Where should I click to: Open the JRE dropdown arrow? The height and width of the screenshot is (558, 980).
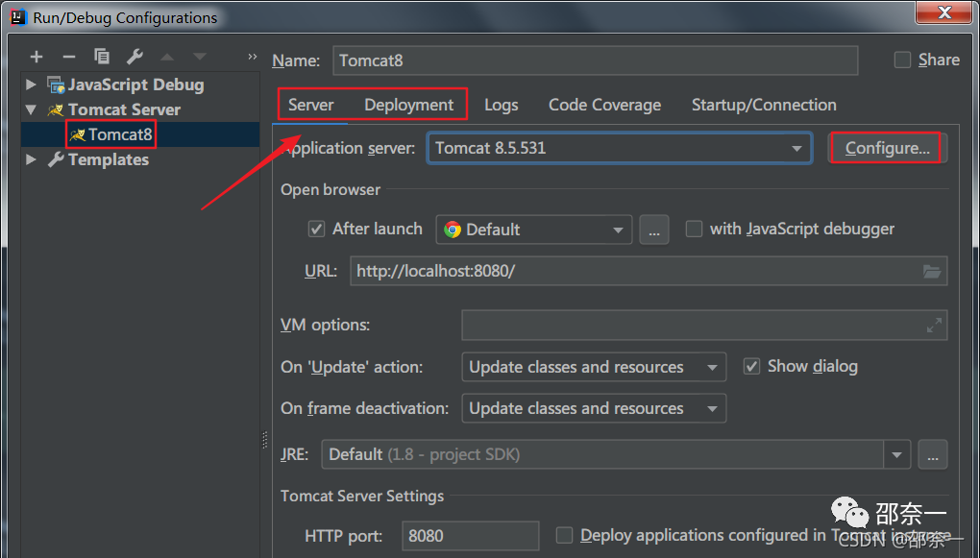click(896, 455)
